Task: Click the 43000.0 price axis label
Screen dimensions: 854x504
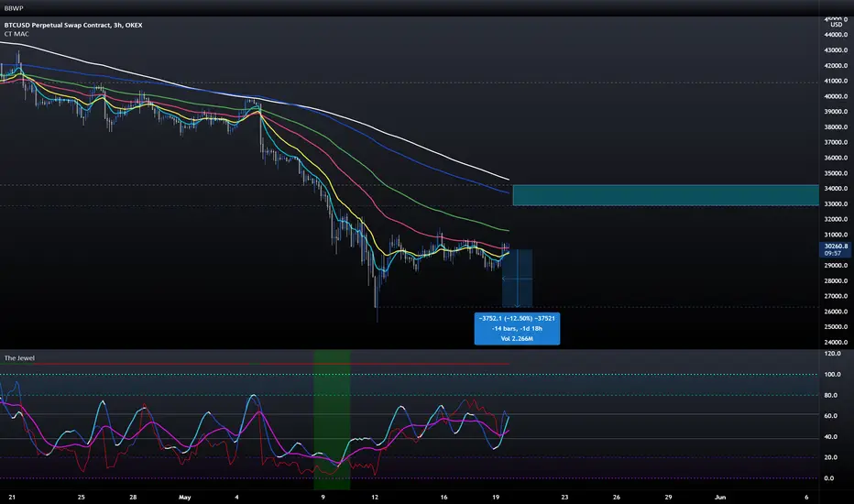Action: (x=836, y=50)
